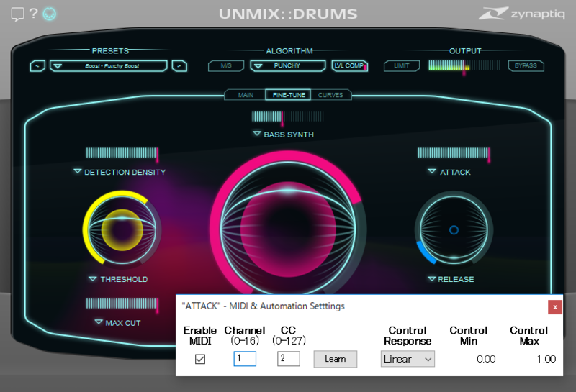Toggle the M/S mode button

click(226, 65)
